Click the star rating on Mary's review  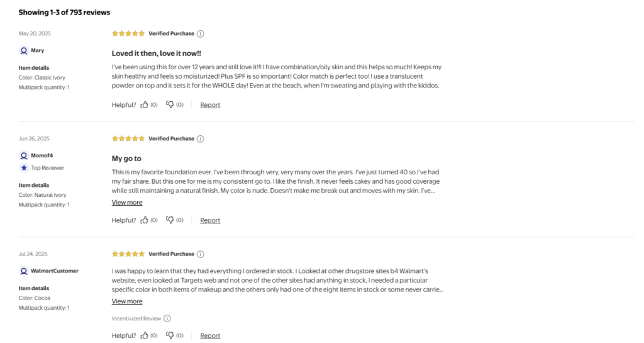128,33
